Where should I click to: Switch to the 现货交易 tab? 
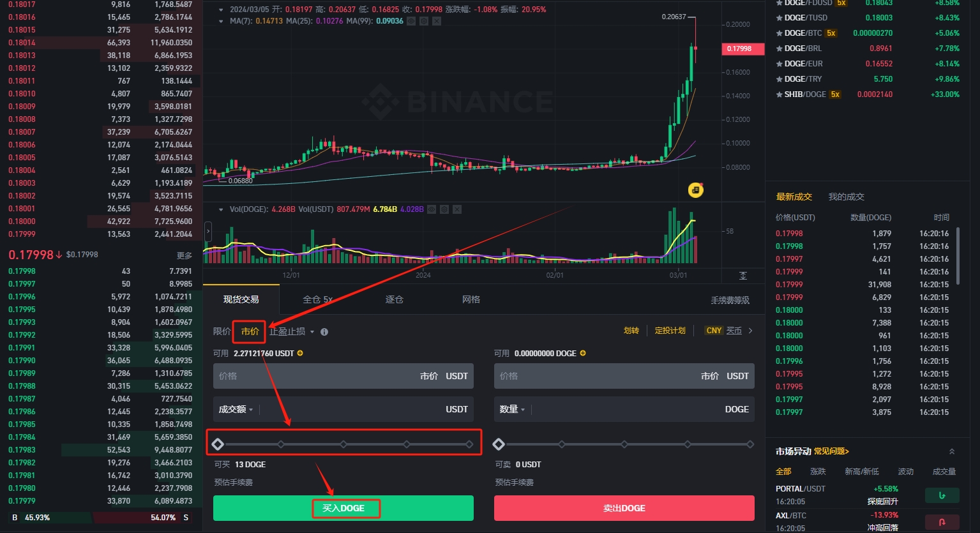(x=241, y=299)
